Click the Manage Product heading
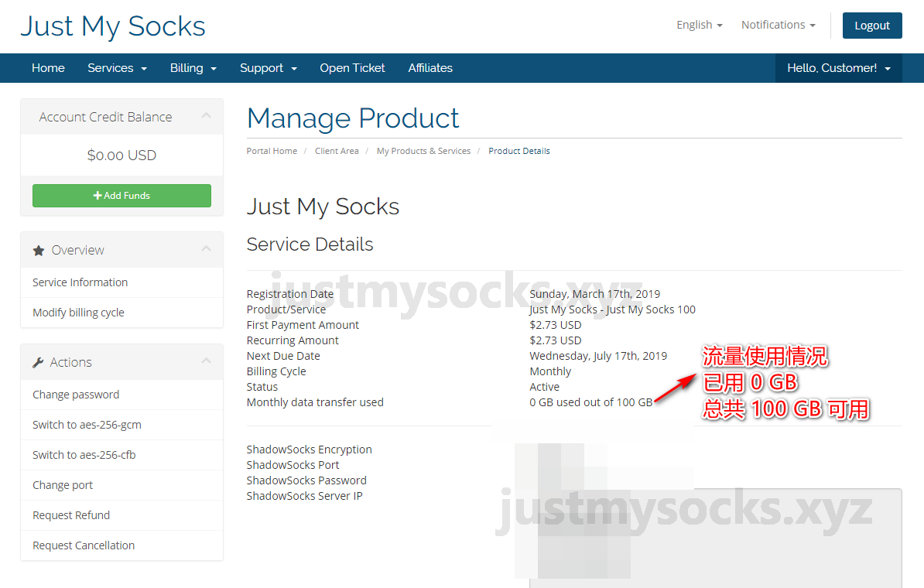The height and width of the screenshot is (588, 924). (353, 118)
